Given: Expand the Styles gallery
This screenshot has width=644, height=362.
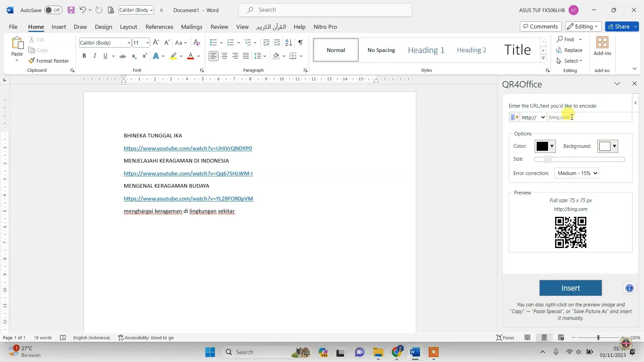Looking at the screenshot, I should pyautogui.click(x=543, y=58).
